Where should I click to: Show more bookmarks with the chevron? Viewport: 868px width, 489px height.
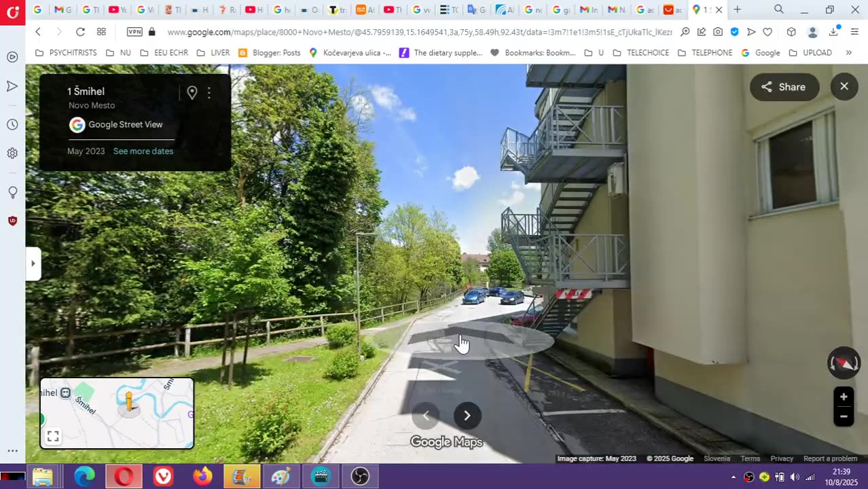[848, 52]
